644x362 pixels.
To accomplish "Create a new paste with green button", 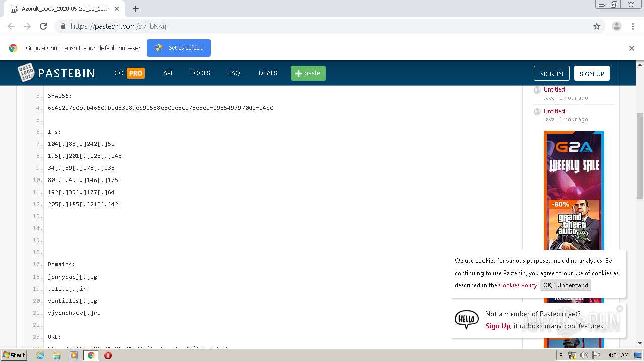I will [308, 73].
